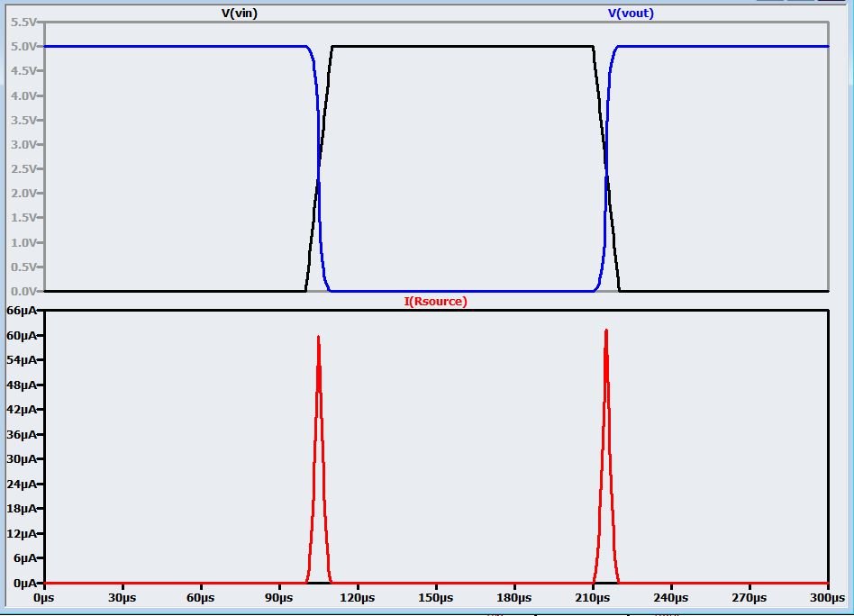Click the 30µA current axis label

click(x=20, y=459)
